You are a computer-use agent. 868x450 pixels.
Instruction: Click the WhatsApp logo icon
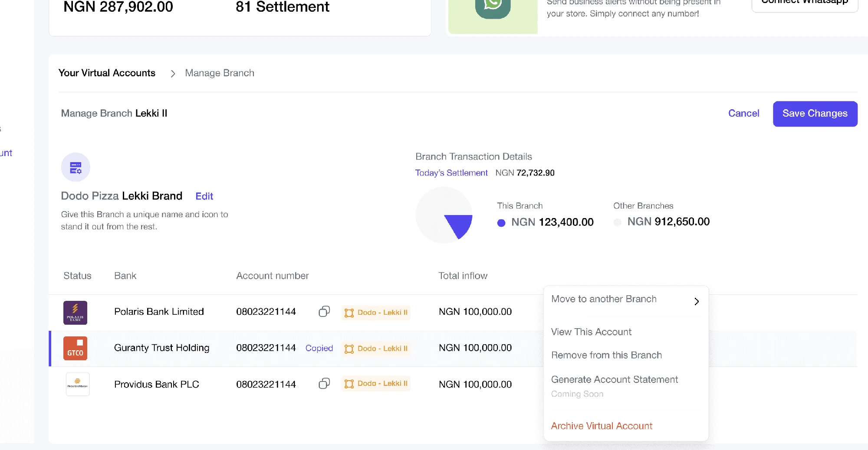pos(493,7)
